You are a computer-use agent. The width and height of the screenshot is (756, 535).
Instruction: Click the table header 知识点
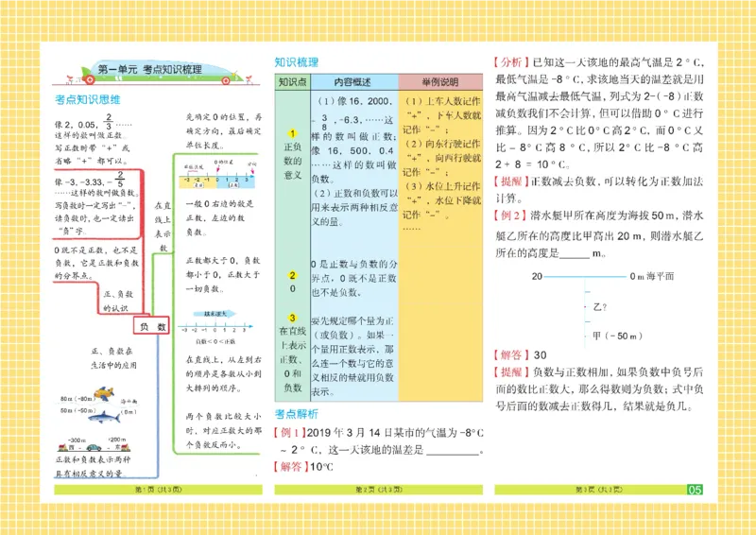pyautogui.click(x=293, y=82)
